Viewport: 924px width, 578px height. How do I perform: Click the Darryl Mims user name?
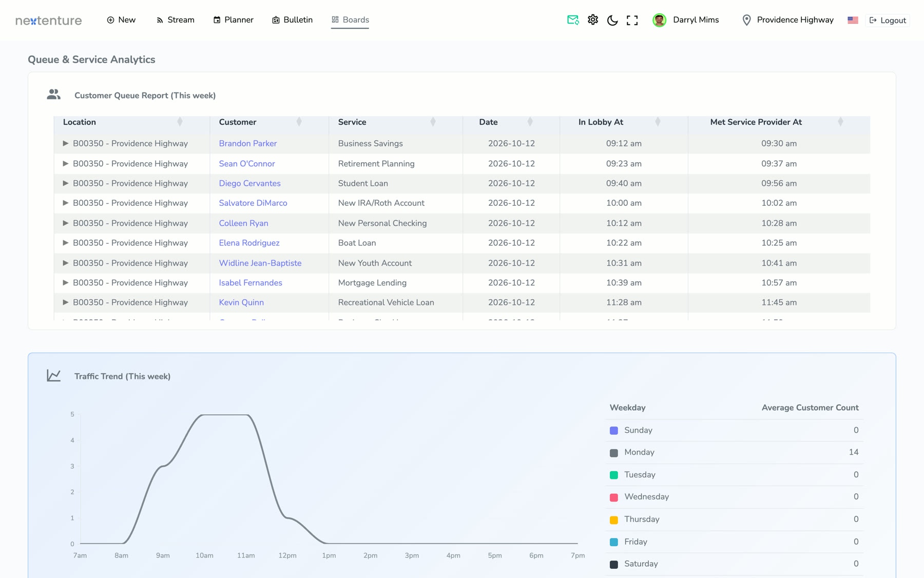coord(696,20)
